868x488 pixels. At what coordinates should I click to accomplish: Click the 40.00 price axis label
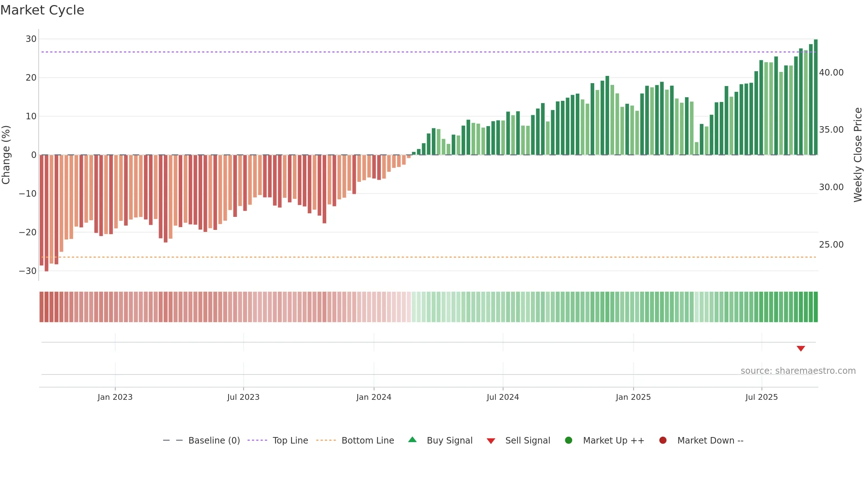[831, 73]
